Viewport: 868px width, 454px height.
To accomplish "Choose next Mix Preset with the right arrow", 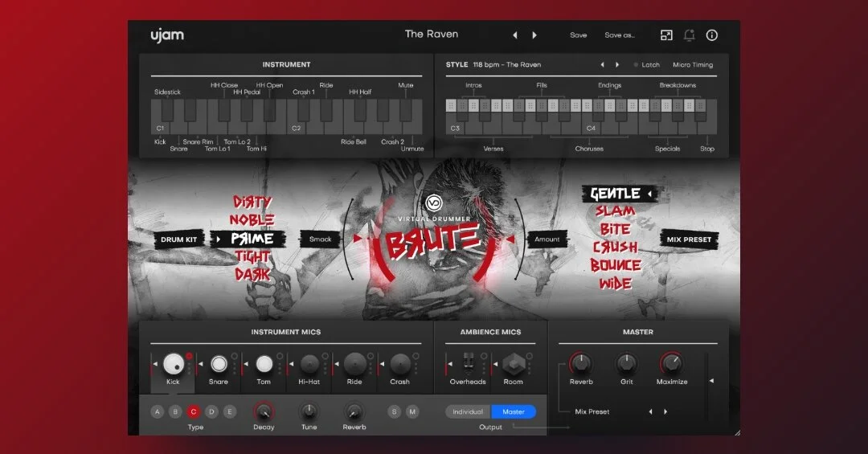I will point(665,411).
